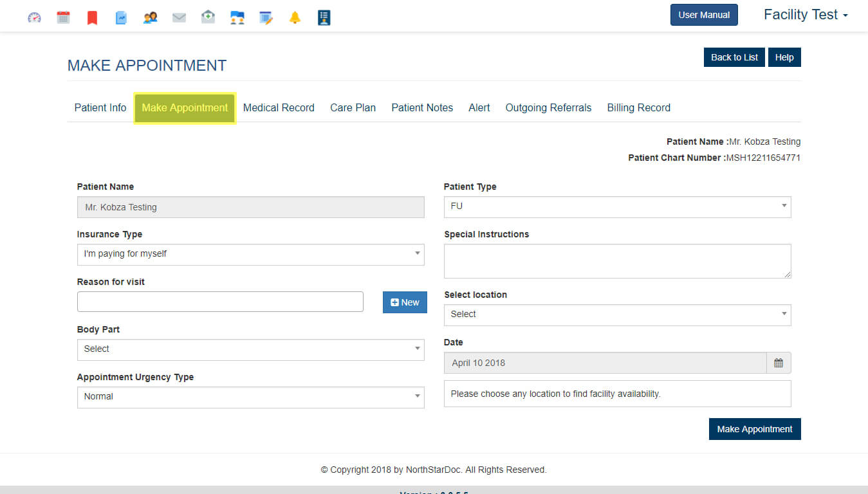Viewport: 868px width, 494px height.
Task: Click the yellow bell notifications icon
Action: (x=295, y=17)
